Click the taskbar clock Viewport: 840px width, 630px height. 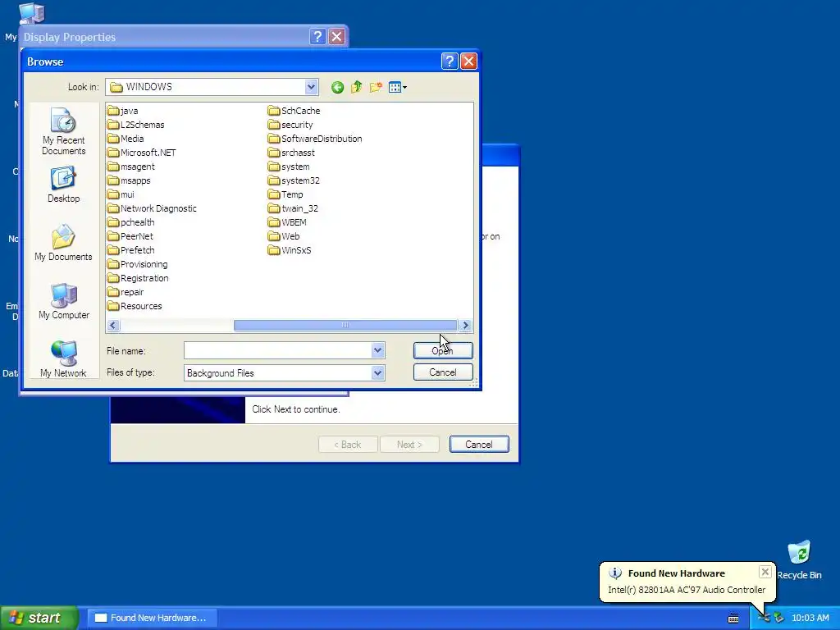click(x=810, y=618)
